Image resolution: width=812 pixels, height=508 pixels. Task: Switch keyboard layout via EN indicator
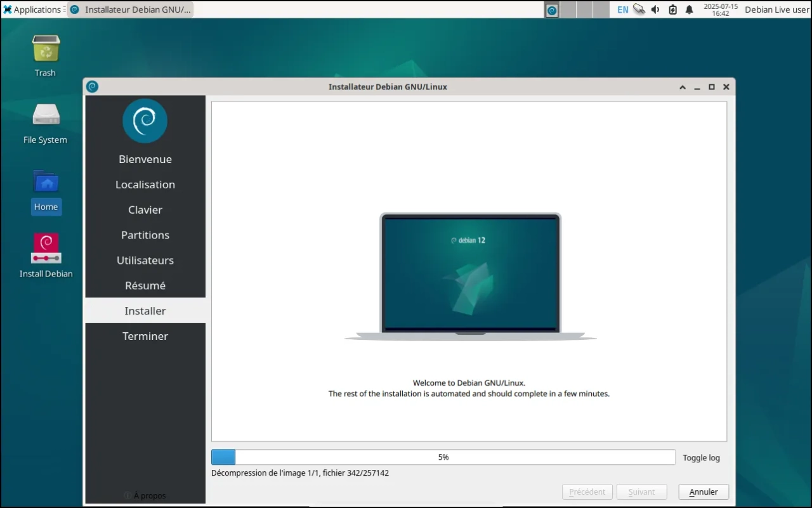tap(622, 10)
